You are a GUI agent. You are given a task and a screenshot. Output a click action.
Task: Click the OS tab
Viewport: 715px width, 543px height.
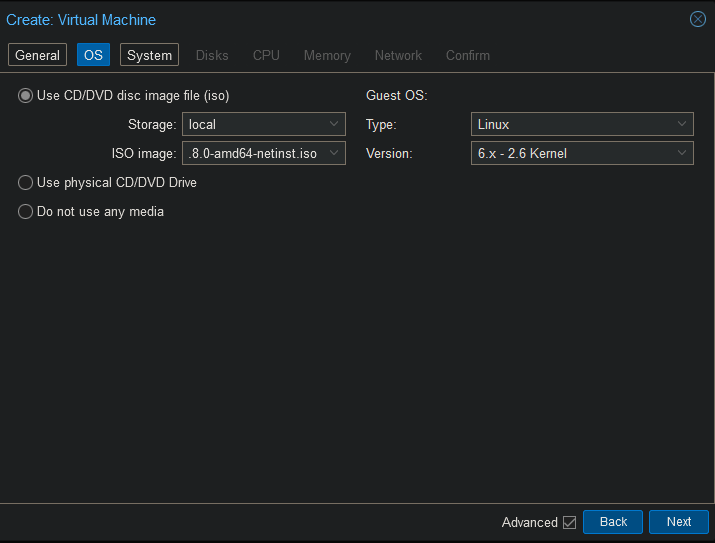(93, 55)
